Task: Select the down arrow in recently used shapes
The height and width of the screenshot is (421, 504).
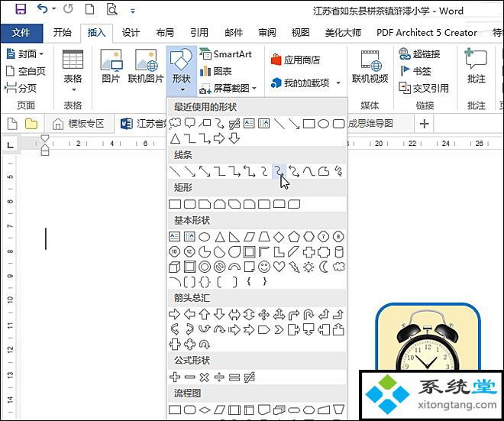Action: [234, 138]
